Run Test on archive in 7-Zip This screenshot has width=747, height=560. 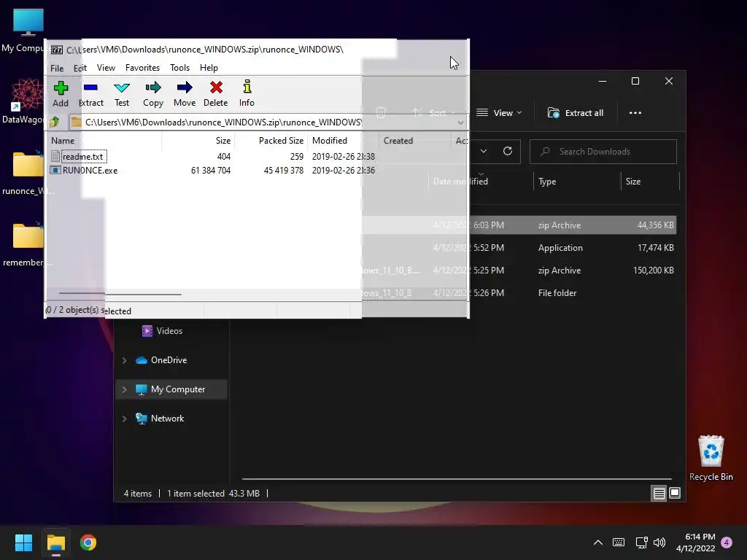tap(122, 94)
